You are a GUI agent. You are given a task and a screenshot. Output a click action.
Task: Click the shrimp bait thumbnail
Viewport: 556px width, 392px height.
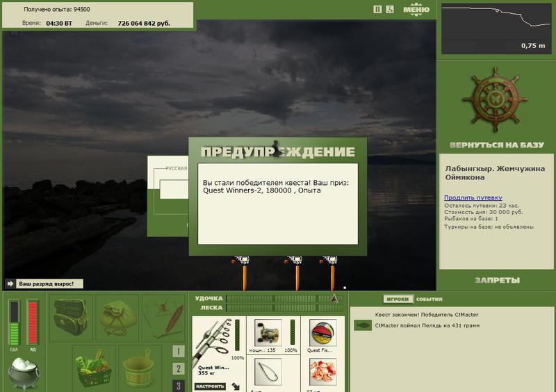322,372
